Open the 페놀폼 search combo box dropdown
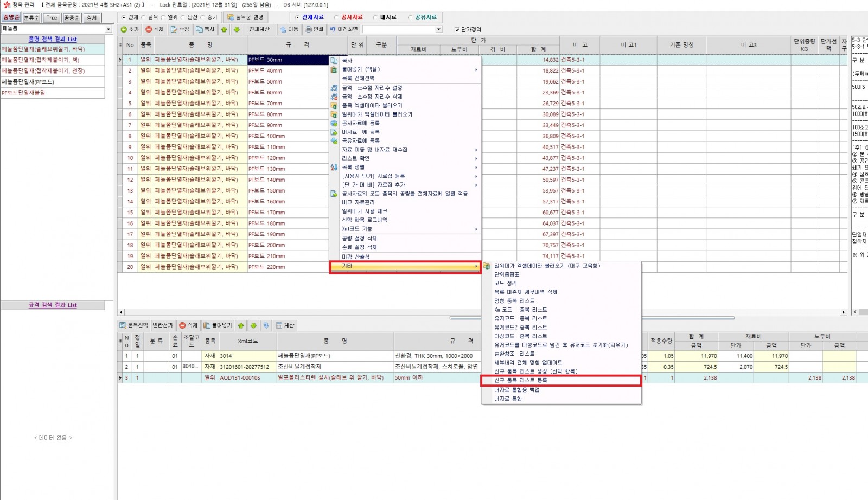The width and height of the screenshot is (868, 500). click(108, 29)
